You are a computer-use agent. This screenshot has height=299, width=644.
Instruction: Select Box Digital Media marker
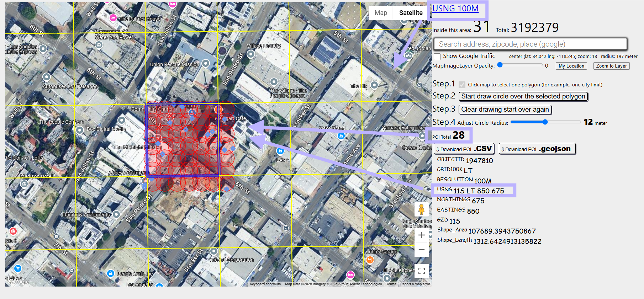click(x=121, y=120)
